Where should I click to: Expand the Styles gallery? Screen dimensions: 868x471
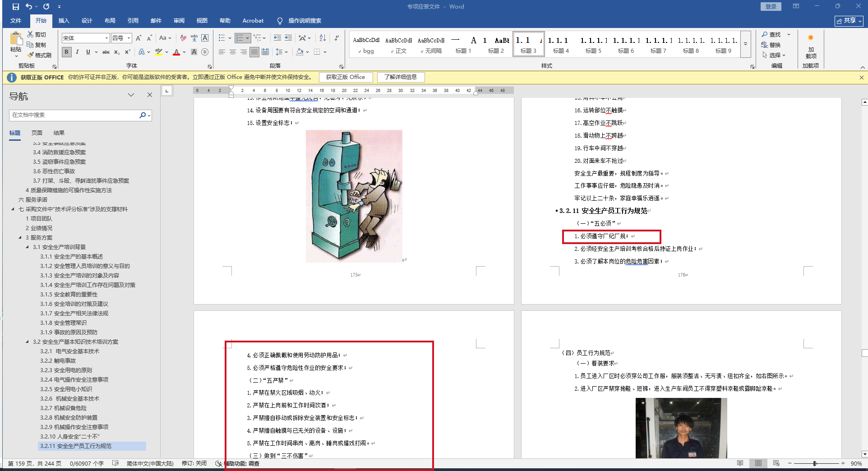click(x=746, y=44)
